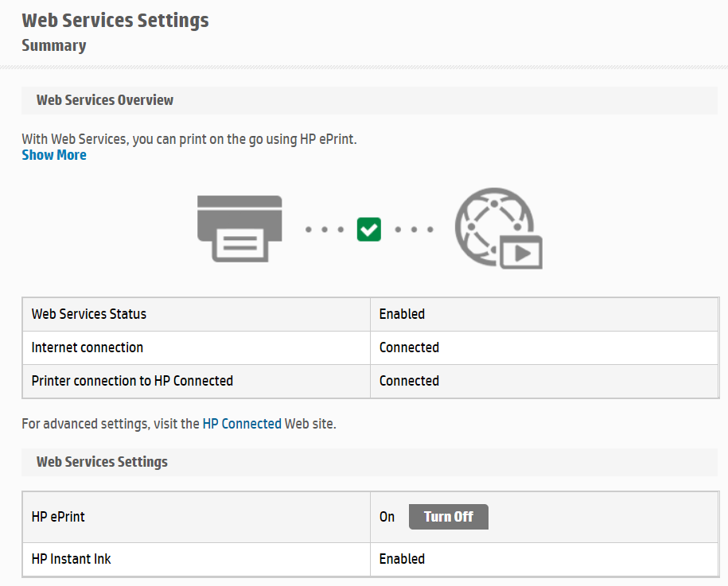This screenshot has height=586, width=728.
Task: Click Enabled value for HP Instant Ink
Action: [x=402, y=559]
